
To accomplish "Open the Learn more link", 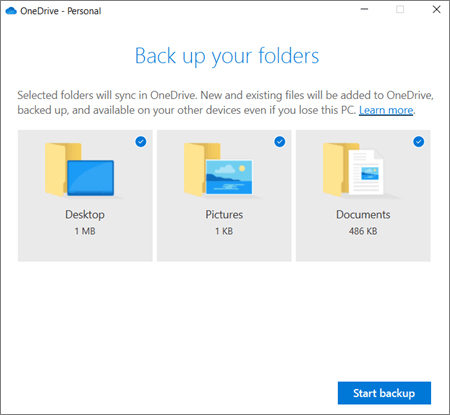I will point(386,110).
